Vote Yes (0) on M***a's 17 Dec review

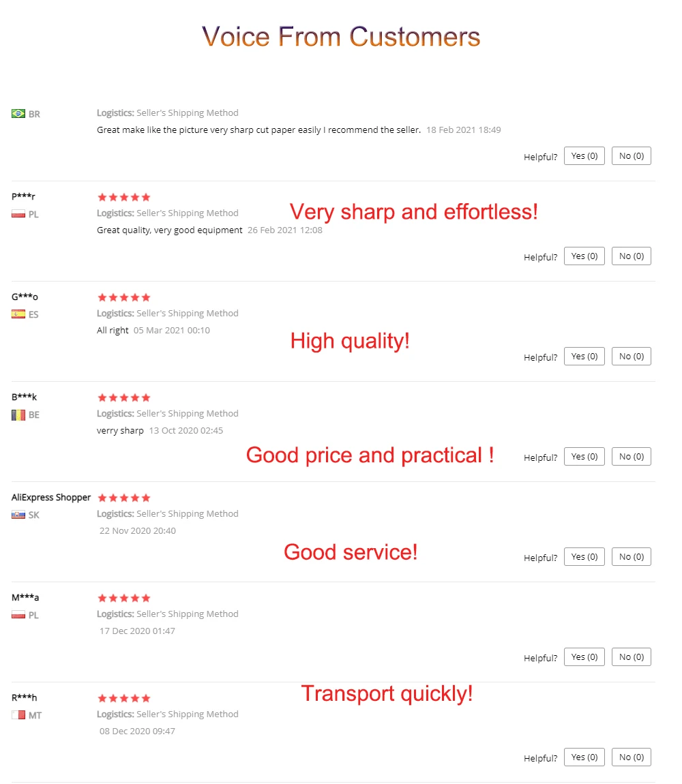(x=584, y=657)
